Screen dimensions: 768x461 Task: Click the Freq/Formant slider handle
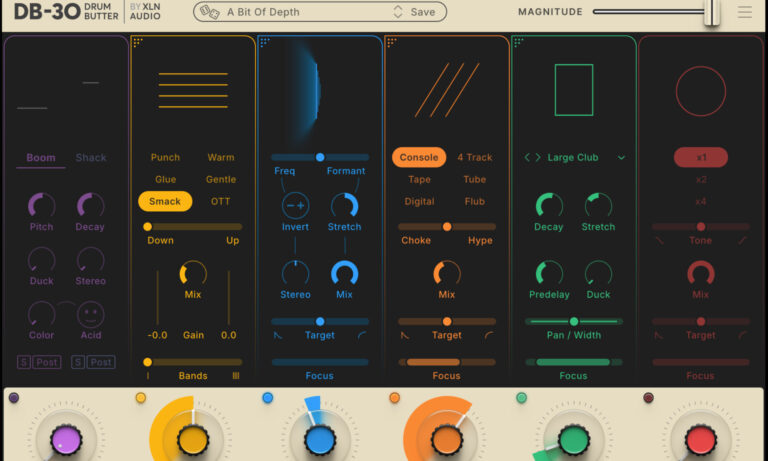[x=320, y=157]
